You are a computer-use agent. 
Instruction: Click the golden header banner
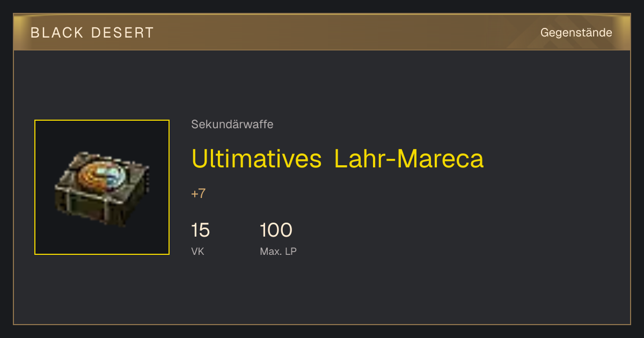pos(322,32)
